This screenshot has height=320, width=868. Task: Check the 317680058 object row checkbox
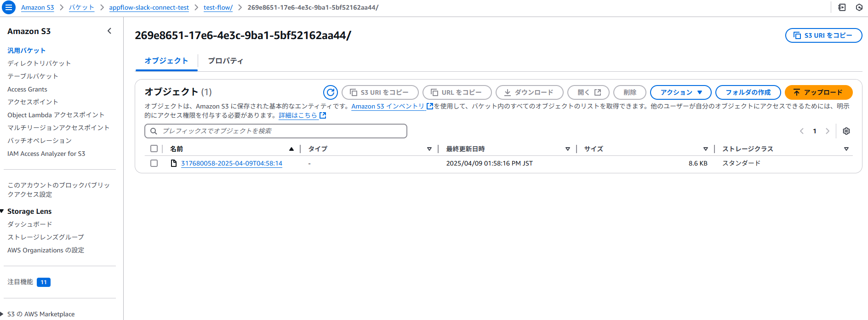(154, 163)
